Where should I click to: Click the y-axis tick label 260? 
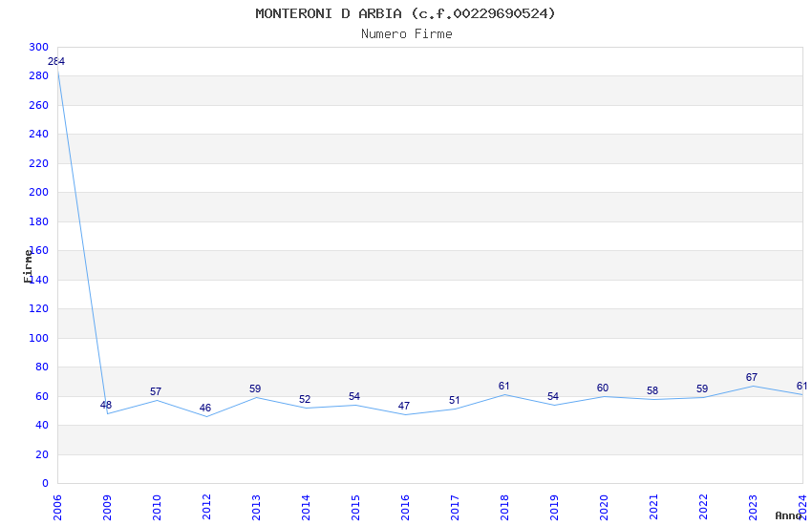click(39, 105)
